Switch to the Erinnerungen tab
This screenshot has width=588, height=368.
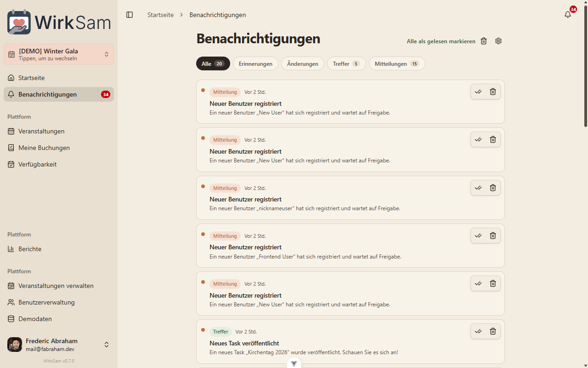[255, 63]
